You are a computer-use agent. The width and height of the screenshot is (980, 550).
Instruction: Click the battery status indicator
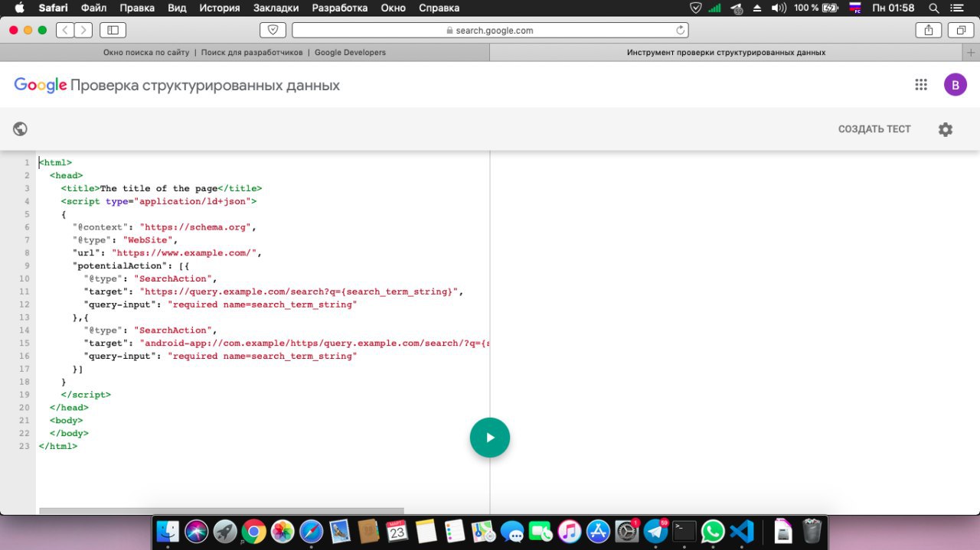(x=816, y=8)
